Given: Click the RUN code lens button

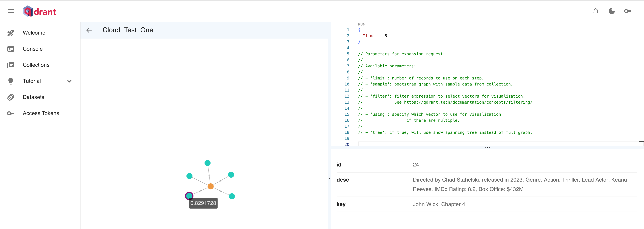Looking at the screenshot, I should tap(362, 24).
